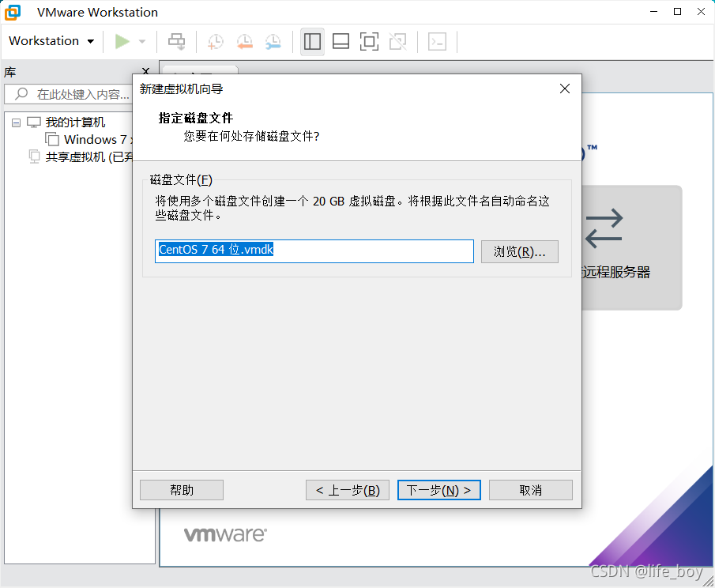Go back with the Back button

click(x=348, y=490)
